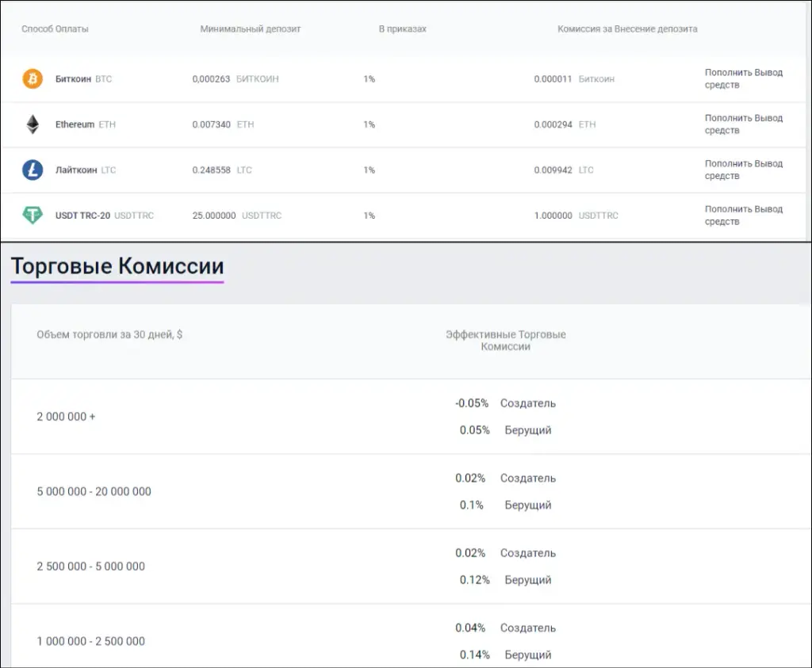Select the 2 500 000 - 5 000 000 tier

[90, 566]
